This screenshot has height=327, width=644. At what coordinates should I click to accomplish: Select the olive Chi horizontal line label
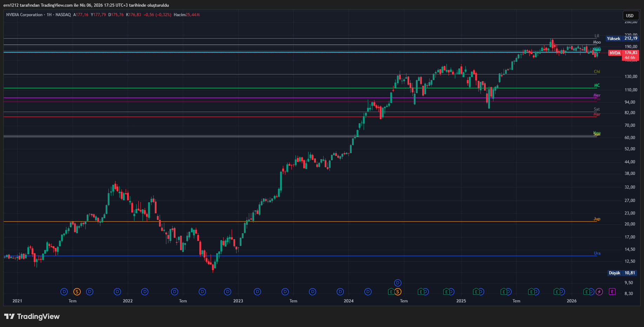click(x=597, y=72)
